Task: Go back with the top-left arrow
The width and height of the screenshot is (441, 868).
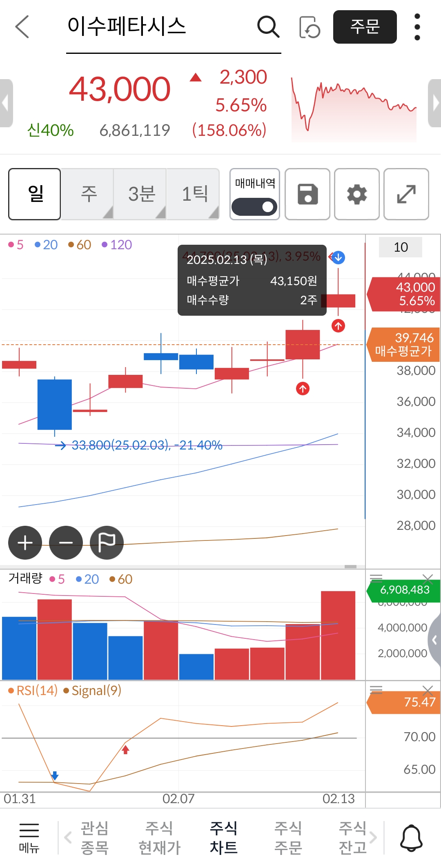Action: click(x=22, y=27)
